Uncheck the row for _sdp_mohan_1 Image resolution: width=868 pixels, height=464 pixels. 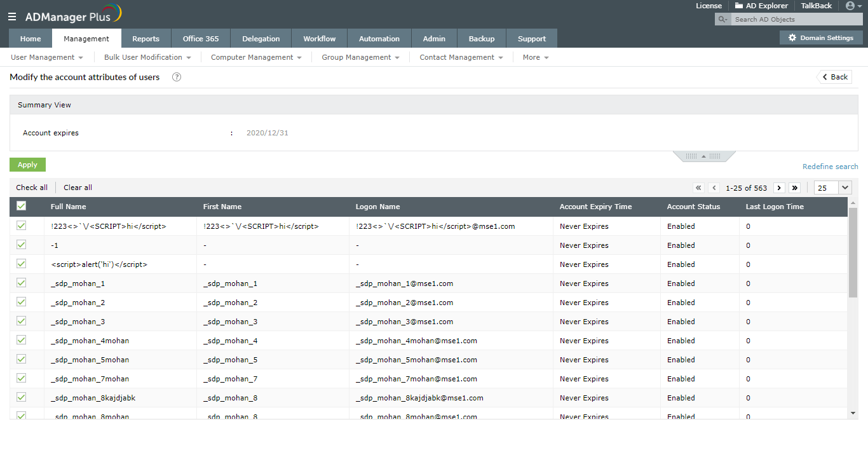[x=21, y=283]
